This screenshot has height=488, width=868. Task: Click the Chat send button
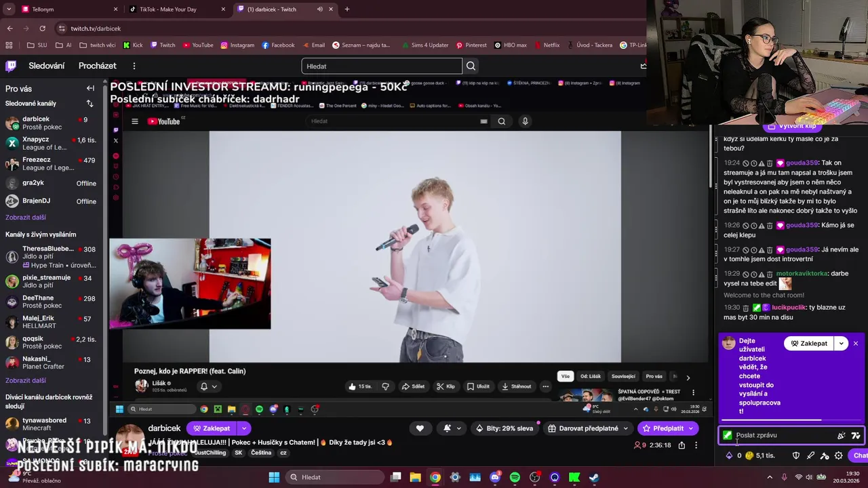pos(860,455)
